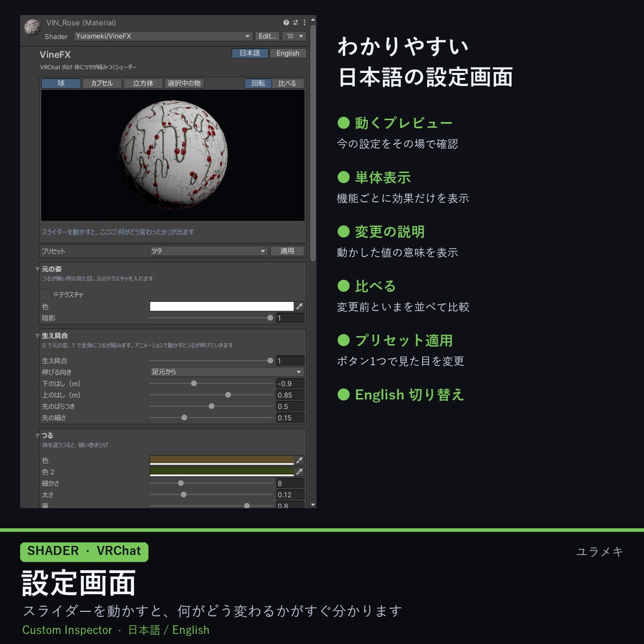Viewport: 644px width, 644px height.
Task: Click the 上のはし (m) value field
Action: pyautogui.click(x=290, y=395)
